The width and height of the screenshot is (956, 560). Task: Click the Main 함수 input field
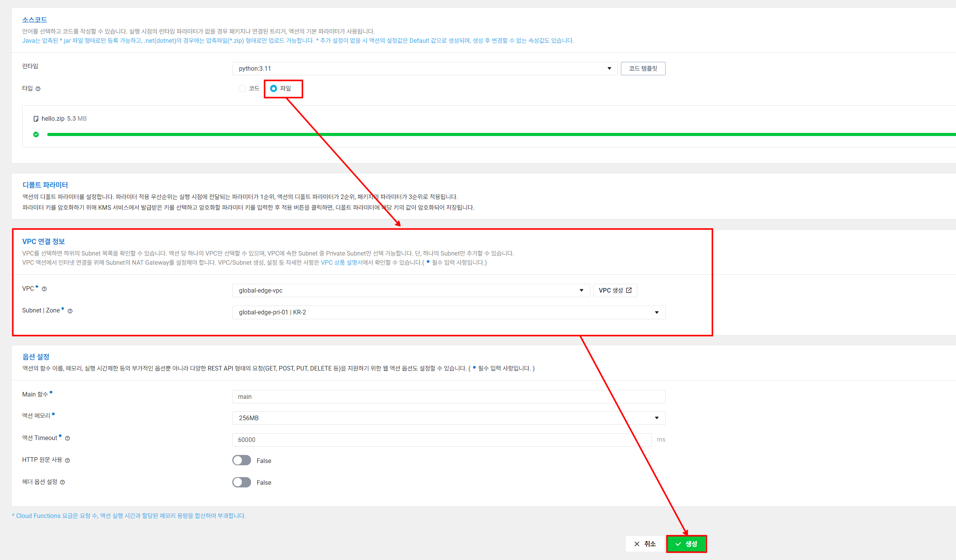coord(448,397)
